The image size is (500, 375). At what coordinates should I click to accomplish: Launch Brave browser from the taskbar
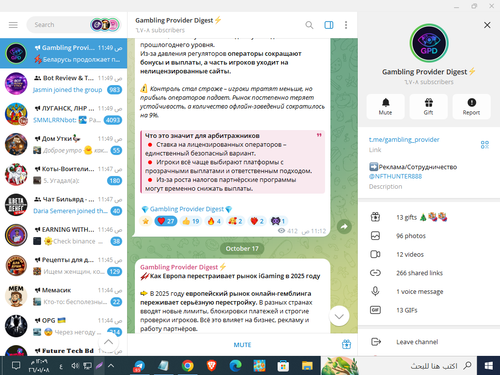point(212,366)
